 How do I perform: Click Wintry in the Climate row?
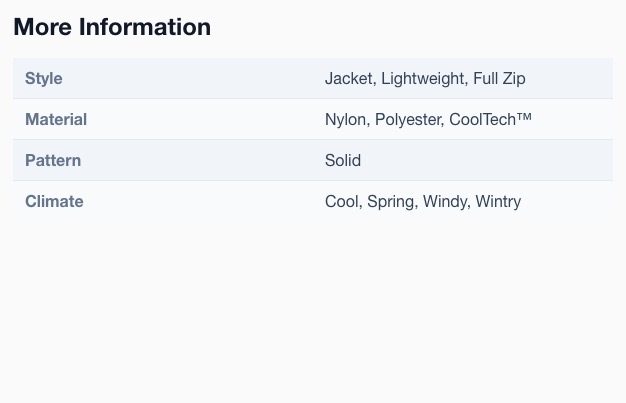coord(498,201)
